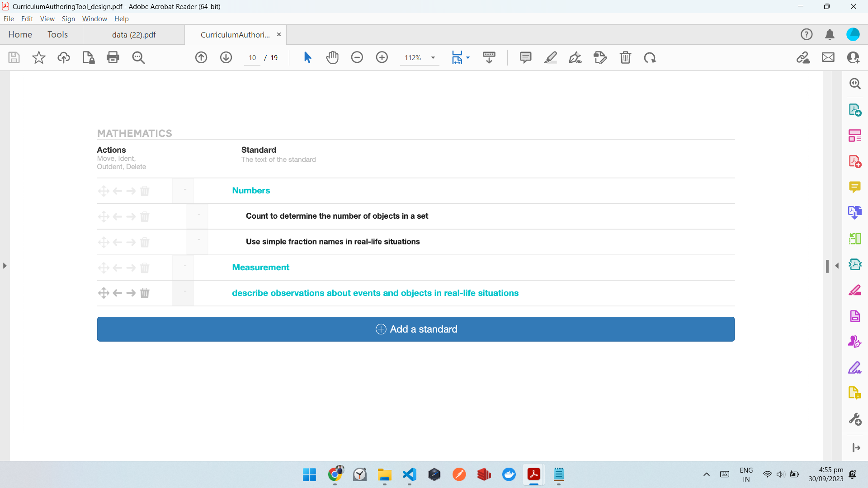Image resolution: width=868 pixels, height=488 pixels.
Task: Open the Rotate page tool
Action: (x=650, y=57)
